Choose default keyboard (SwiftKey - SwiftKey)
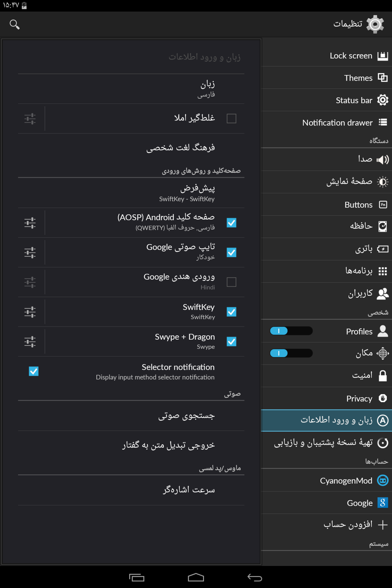392x588 pixels. tap(187, 193)
